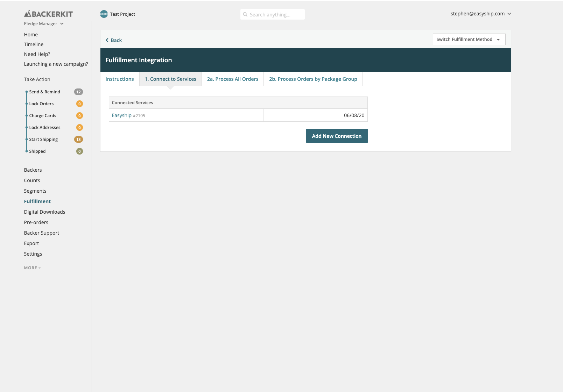Select the 1. Connect to Services tab

[170, 79]
